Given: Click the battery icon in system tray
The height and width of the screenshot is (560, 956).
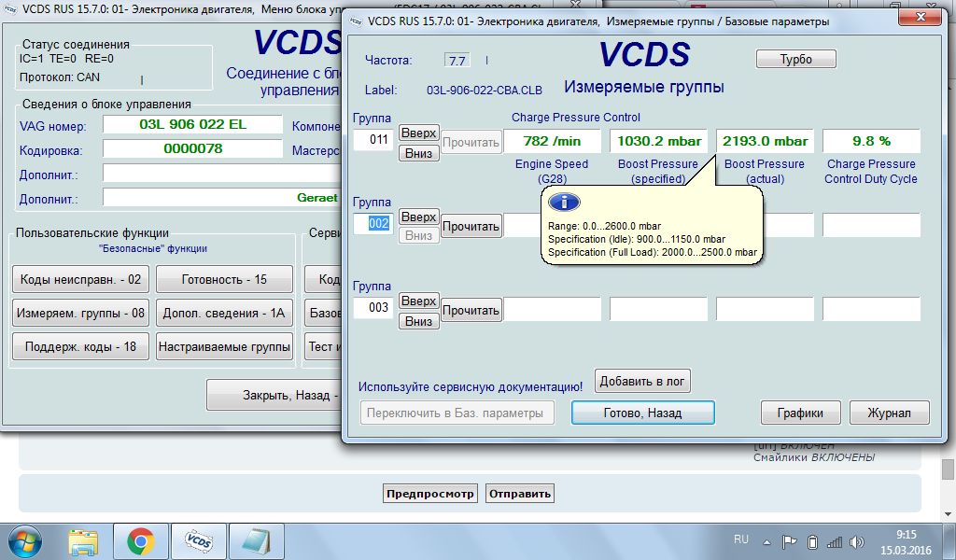Looking at the screenshot, I should [812, 542].
